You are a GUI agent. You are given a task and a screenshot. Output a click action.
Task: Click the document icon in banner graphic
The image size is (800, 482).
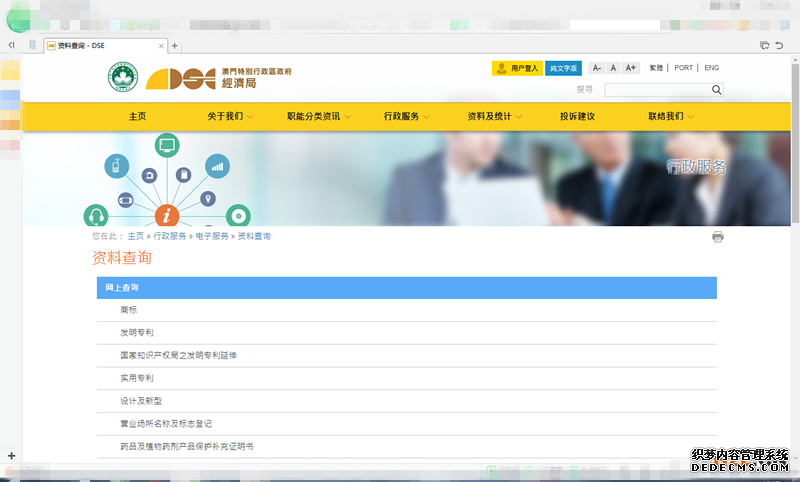[184, 175]
